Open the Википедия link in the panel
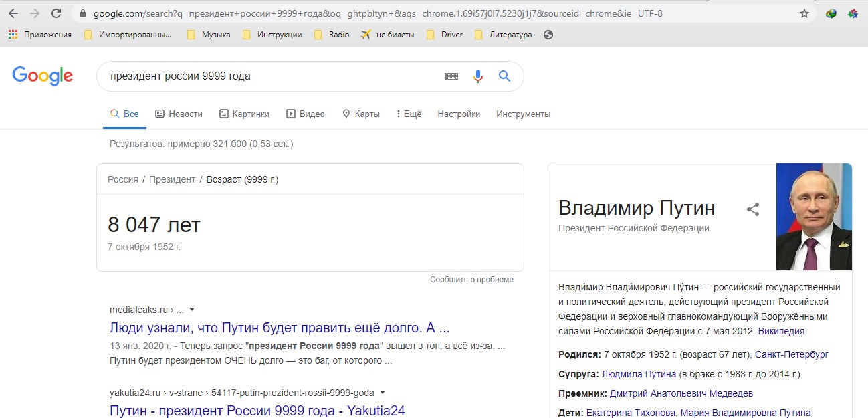Viewport: 868px width, 418px height. pyautogui.click(x=781, y=331)
